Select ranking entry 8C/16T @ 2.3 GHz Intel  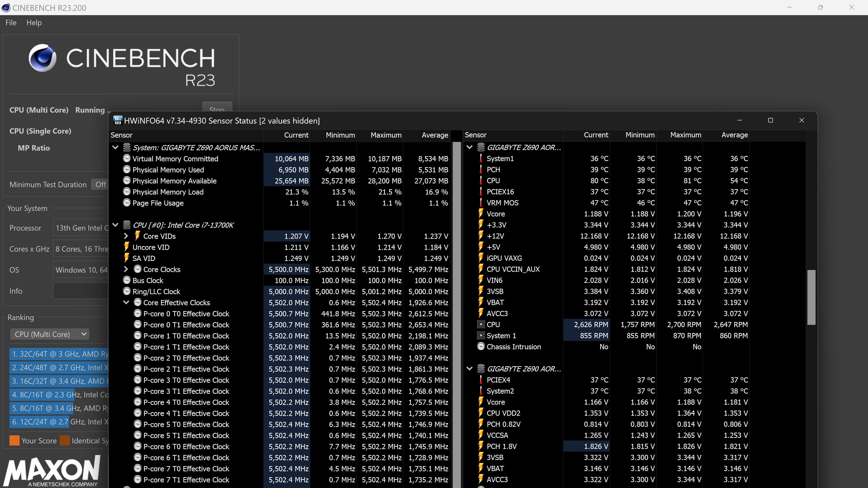[59, 395]
